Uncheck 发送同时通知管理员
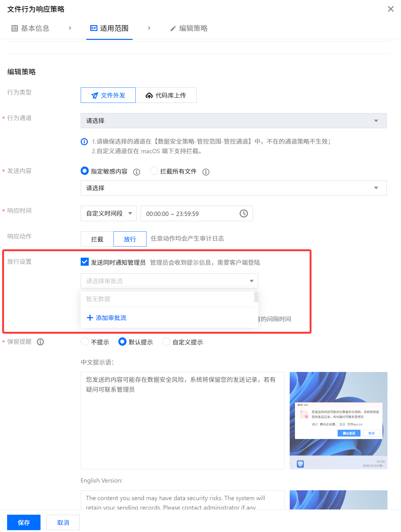 pos(85,262)
